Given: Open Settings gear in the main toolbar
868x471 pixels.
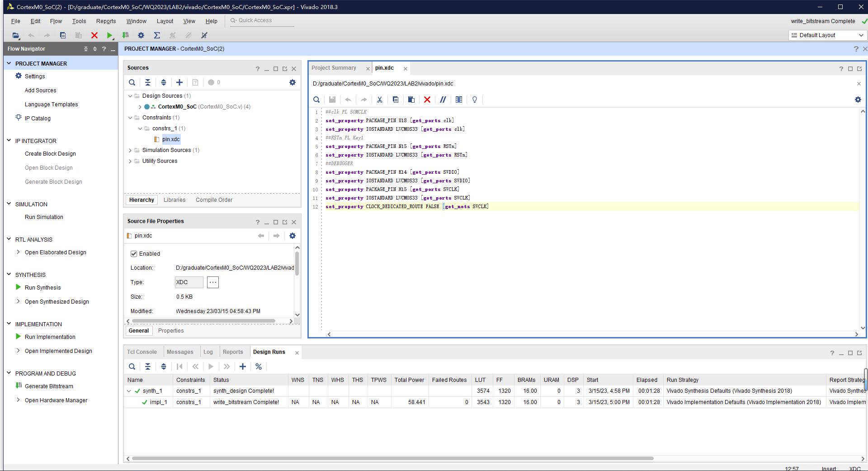Looking at the screenshot, I should pos(141,35).
